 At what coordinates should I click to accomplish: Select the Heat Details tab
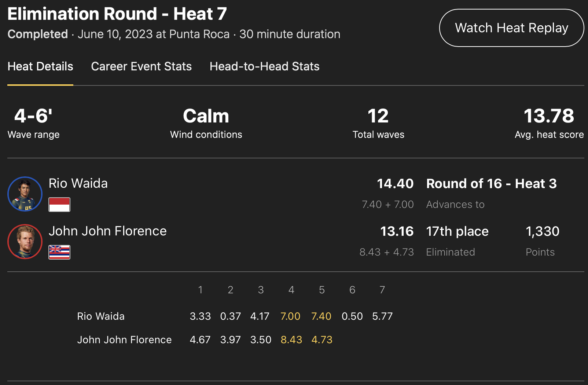(40, 66)
